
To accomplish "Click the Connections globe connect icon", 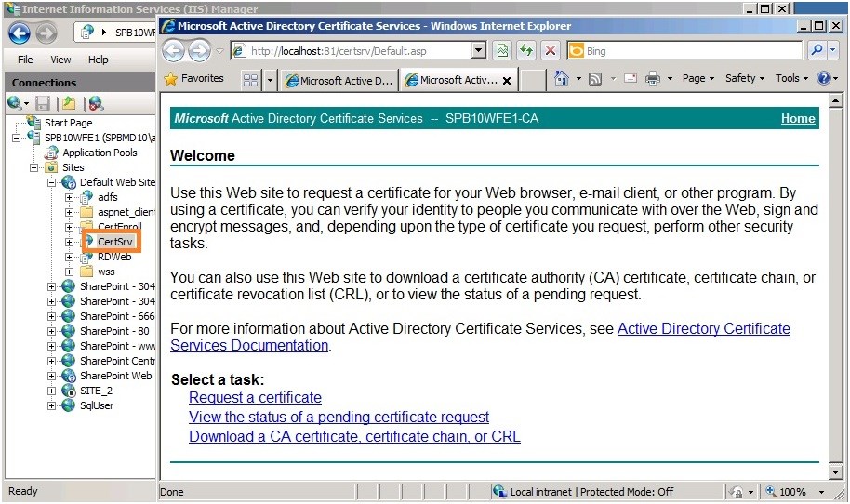I will pos(15,103).
